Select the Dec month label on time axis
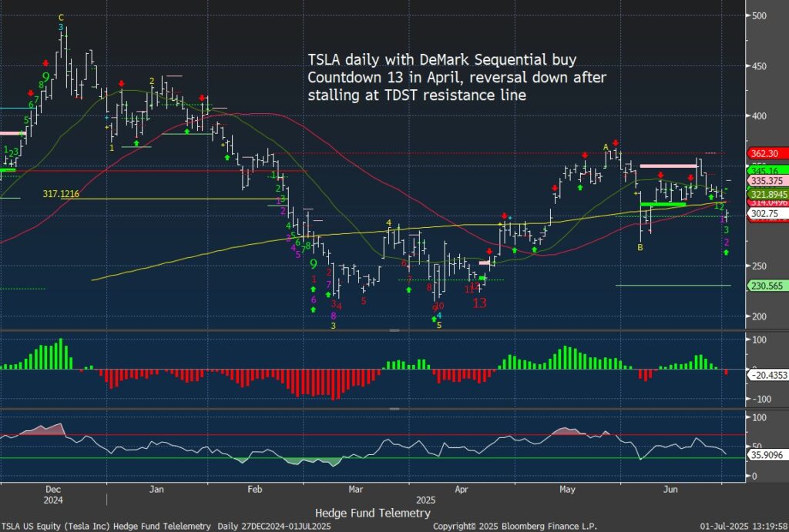Image resolution: width=789 pixels, height=532 pixels. click(x=53, y=489)
